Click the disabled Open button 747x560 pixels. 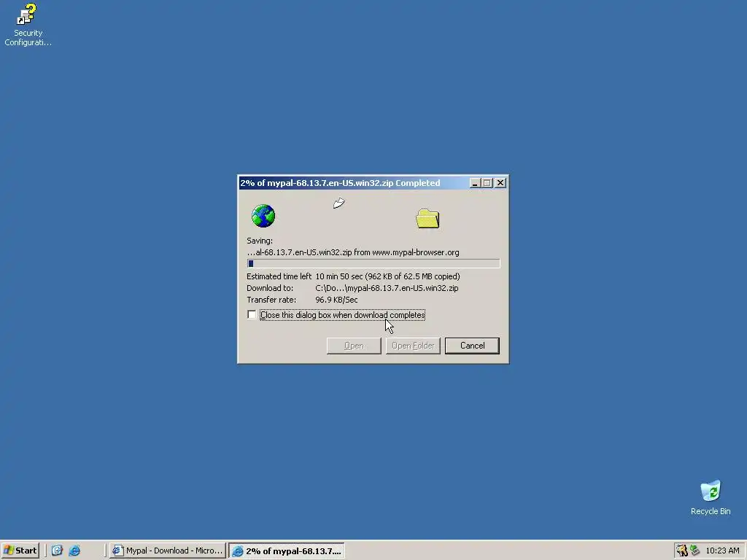click(x=354, y=346)
